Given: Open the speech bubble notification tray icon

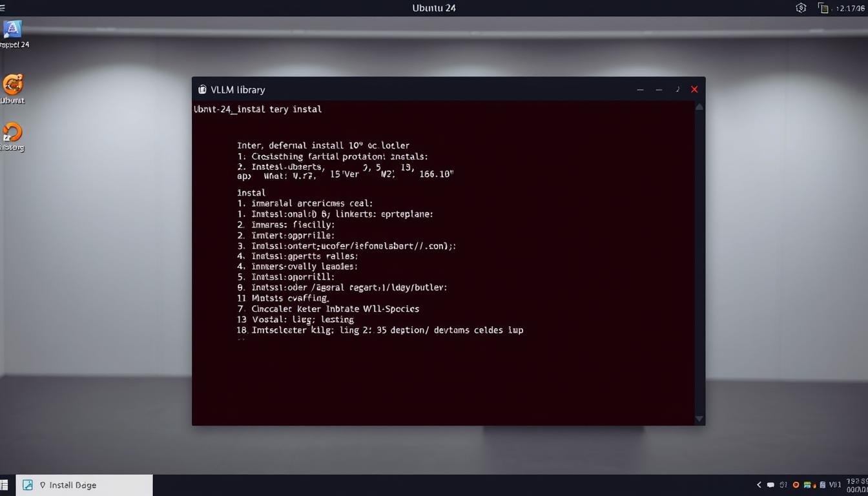Looking at the screenshot, I should (771, 484).
